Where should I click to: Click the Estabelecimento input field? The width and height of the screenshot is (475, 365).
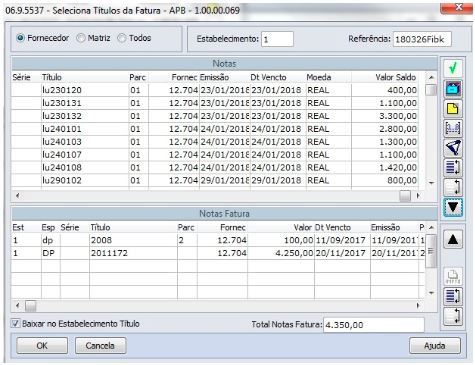(x=277, y=39)
